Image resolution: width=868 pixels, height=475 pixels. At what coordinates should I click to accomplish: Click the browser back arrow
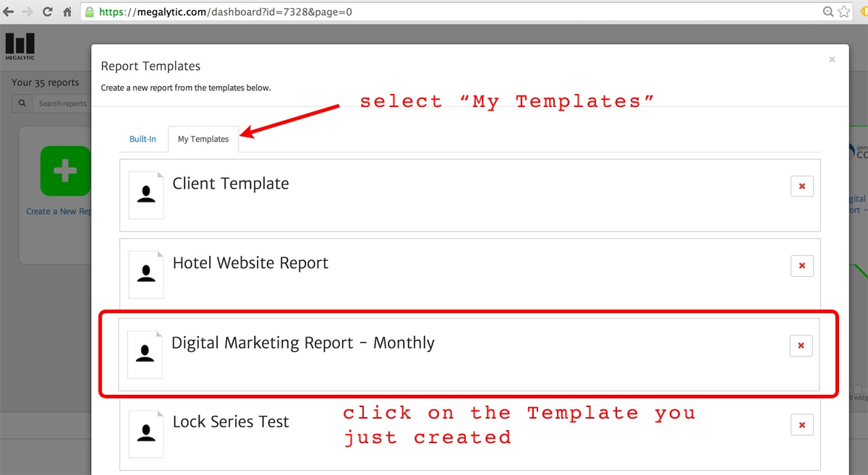pyautogui.click(x=9, y=12)
